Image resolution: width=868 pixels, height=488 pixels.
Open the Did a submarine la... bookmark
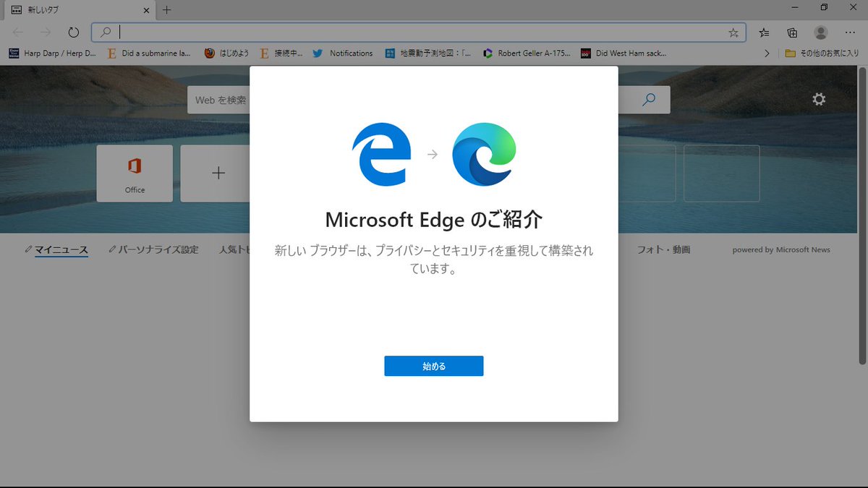[149, 53]
